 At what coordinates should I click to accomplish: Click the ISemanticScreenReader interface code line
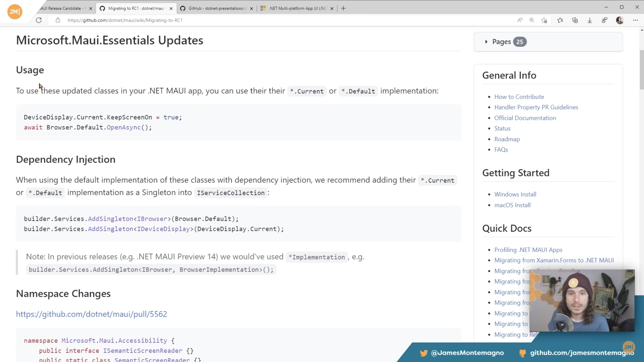116,351
